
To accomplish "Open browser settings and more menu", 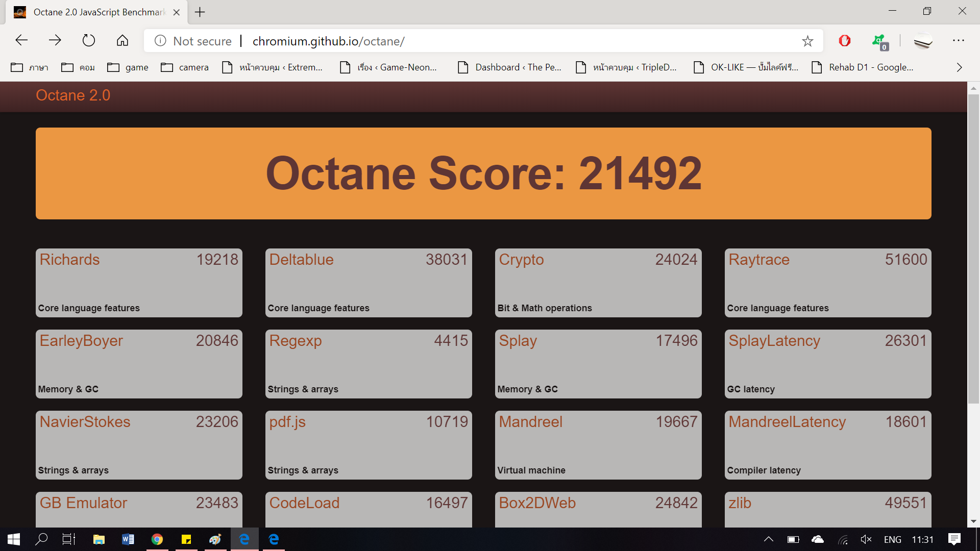I will [x=959, y=41].
